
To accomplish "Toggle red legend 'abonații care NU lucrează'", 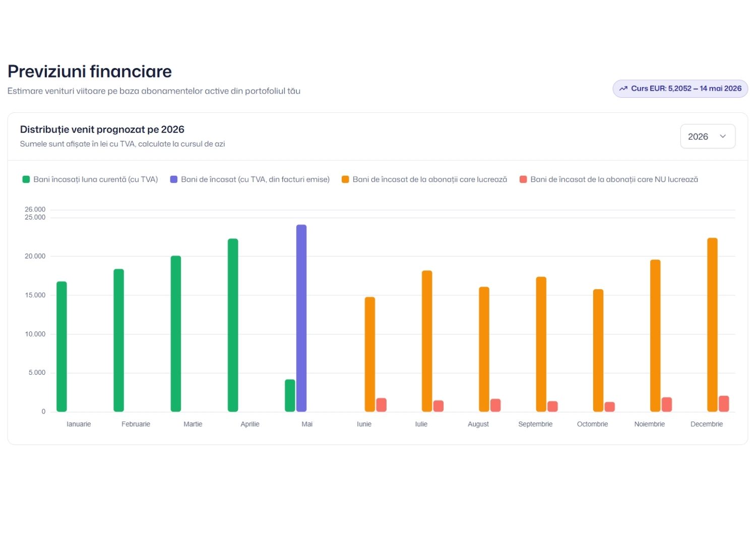I will coord(609,179).
